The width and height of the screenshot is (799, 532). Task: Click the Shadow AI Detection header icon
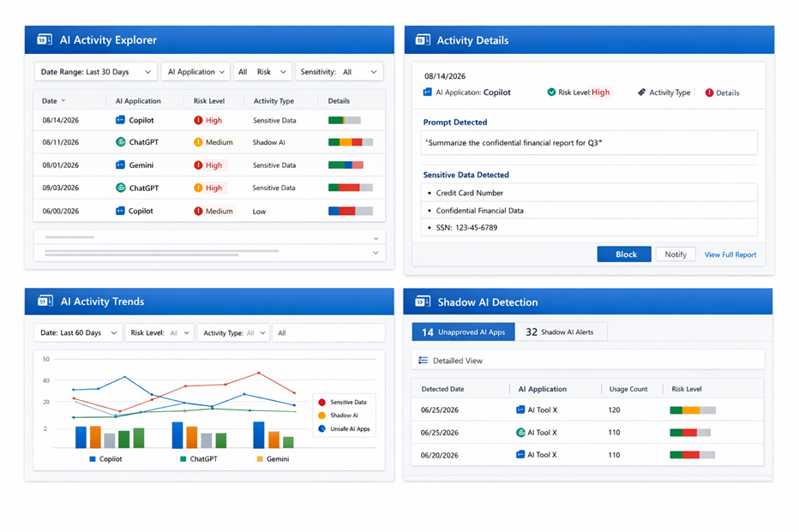(422, 302)
